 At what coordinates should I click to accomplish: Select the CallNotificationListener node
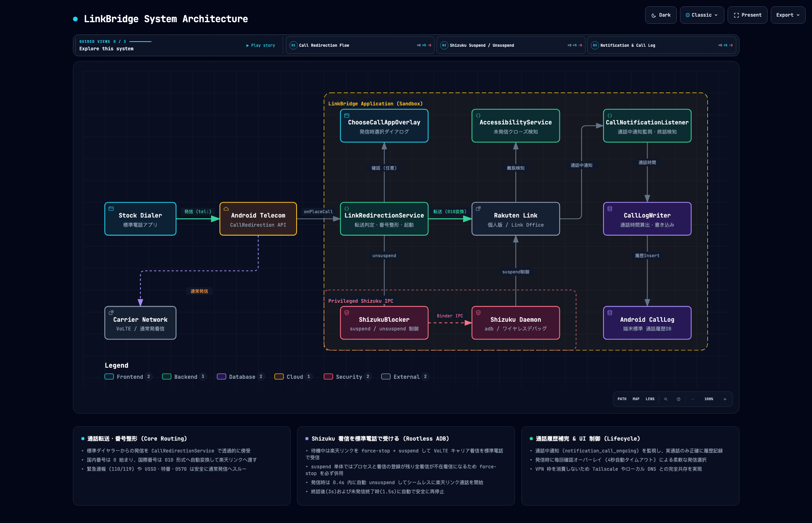coord(647,126)
